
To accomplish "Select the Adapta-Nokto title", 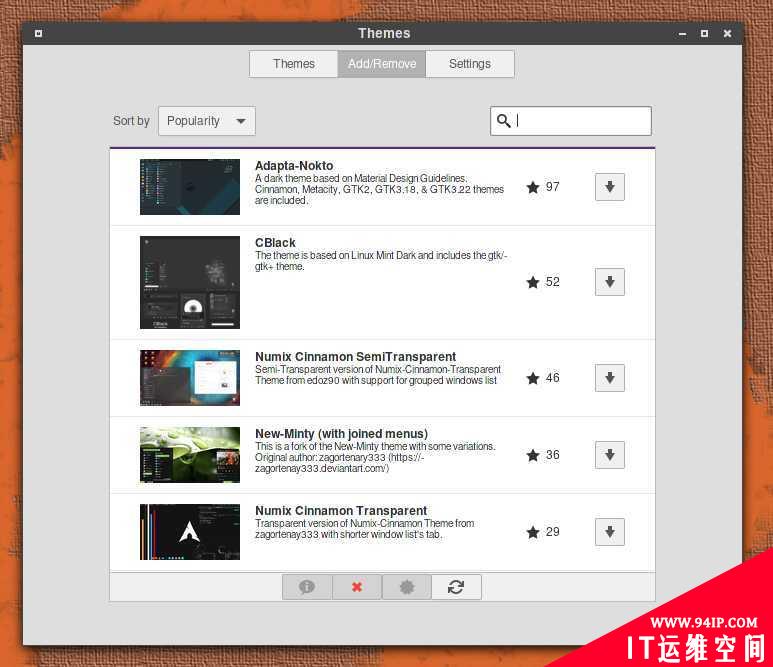I will pyautogui.click(x=294, y=166).
